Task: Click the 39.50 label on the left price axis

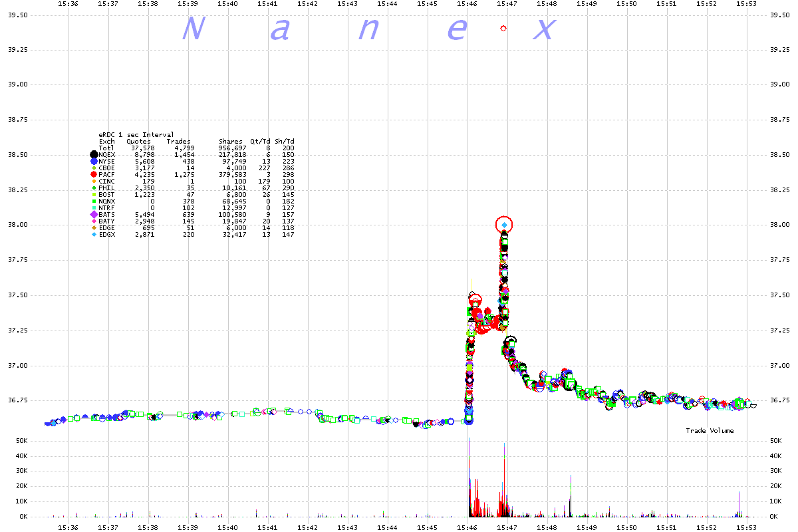Action: (17, 14)
